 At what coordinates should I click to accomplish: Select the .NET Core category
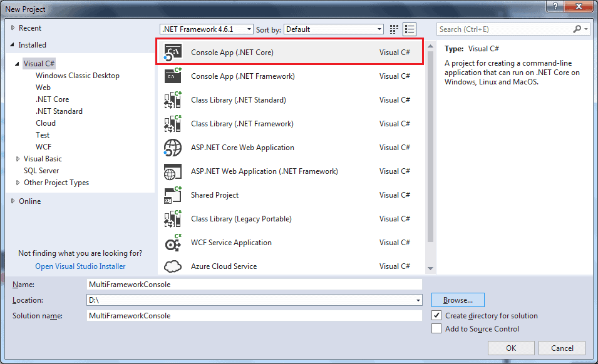coord(52,99)
